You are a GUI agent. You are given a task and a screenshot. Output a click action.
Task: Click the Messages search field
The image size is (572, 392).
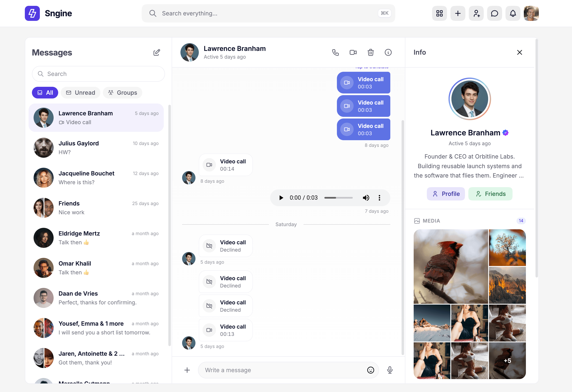coord(98,74)
